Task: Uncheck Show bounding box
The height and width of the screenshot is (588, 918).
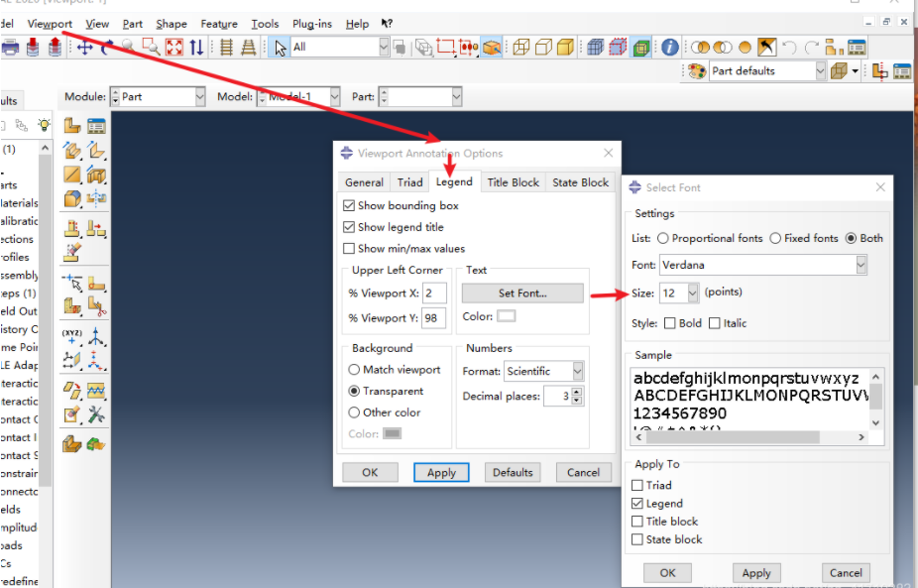Action: coord(346,205)
